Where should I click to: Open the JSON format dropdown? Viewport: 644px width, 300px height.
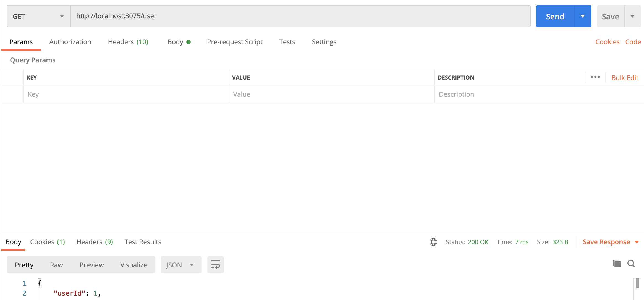(181, 265)
